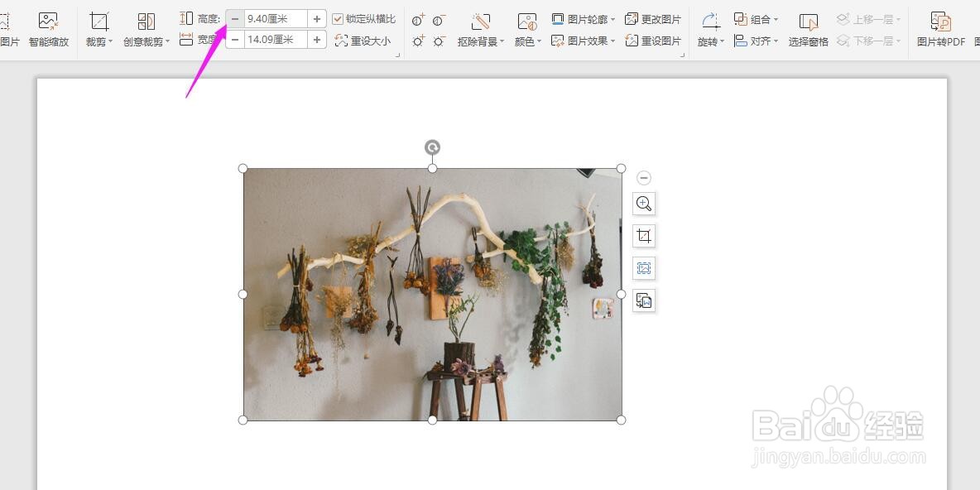The height and width of the screenshot is (490, 980).
Task: Open the 创意裁剪 creative crop tool
Action: (x=147, y=30)
